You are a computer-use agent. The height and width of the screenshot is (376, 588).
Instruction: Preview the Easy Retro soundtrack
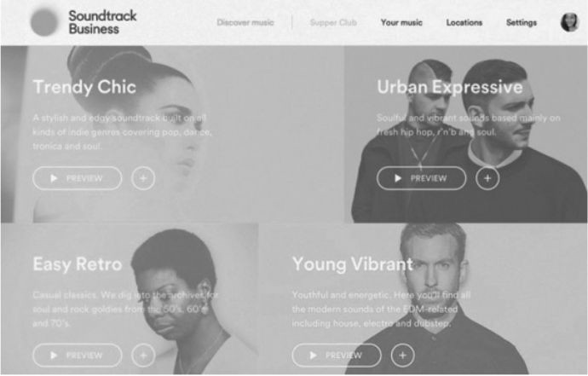[x=78, y=355]
